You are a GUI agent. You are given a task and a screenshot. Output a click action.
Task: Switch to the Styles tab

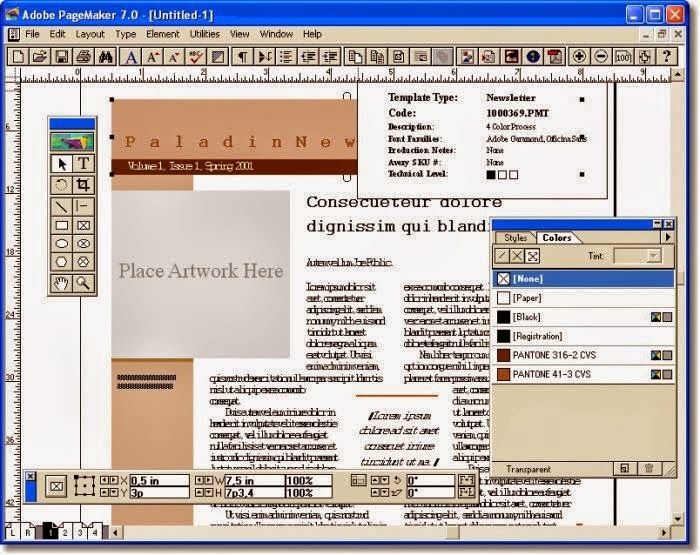[x=515, y=238]
